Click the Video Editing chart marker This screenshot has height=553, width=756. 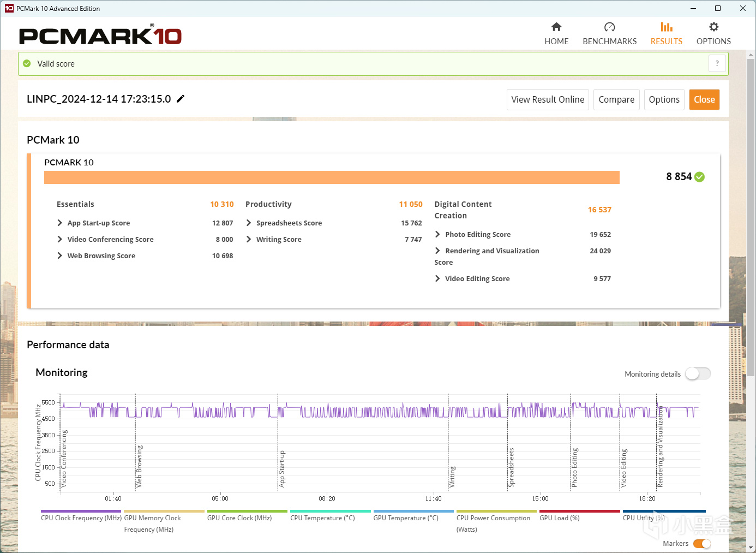623,468
